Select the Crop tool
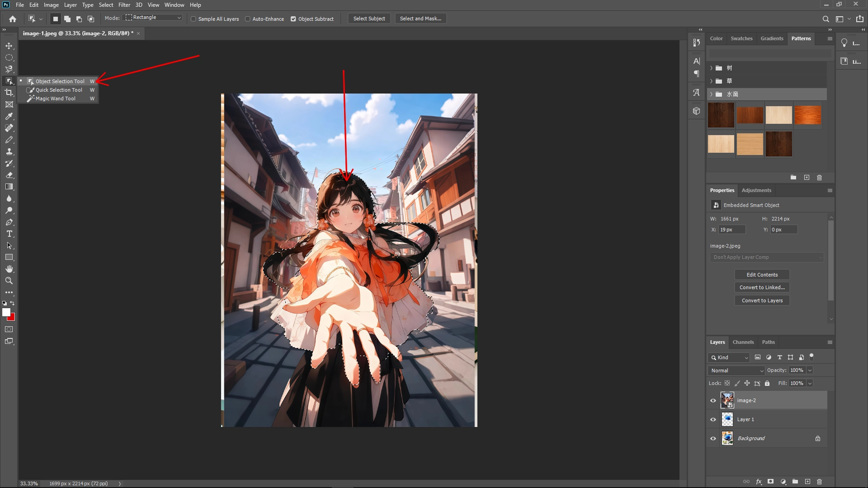 coord(9,92)
